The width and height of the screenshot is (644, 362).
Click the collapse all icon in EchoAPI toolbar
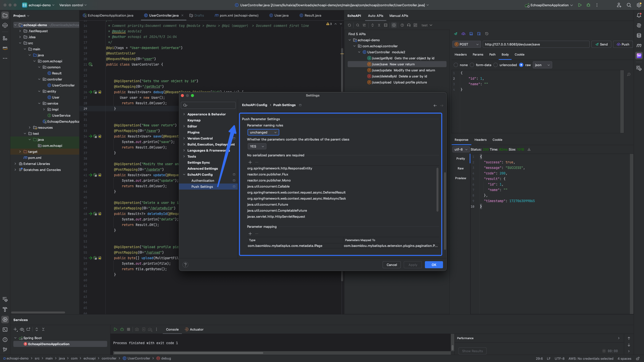pos(379,25)
